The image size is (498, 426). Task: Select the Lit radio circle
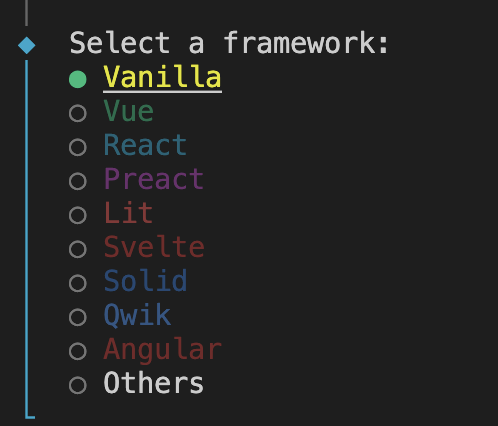pos(78,215)
